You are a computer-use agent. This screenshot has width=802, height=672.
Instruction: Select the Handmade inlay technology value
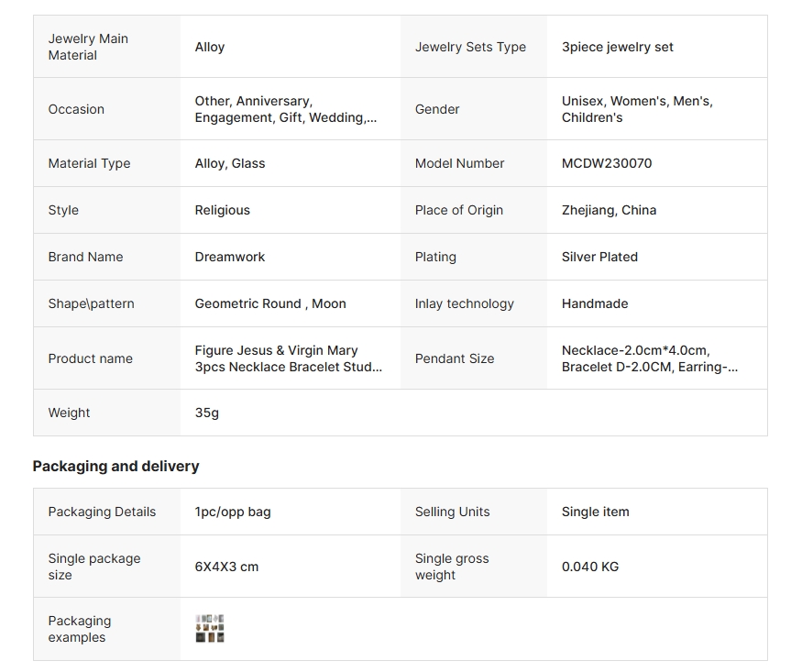595,303
